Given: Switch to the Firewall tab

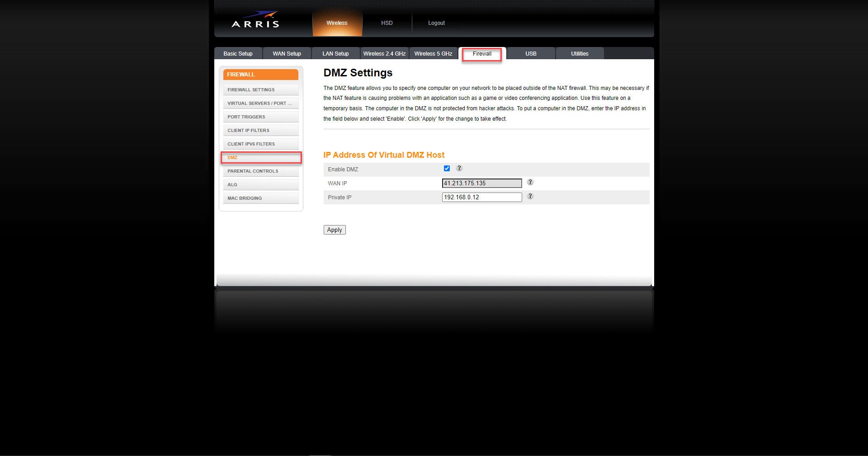Looking at the screenshot, I should coord(481,53).
